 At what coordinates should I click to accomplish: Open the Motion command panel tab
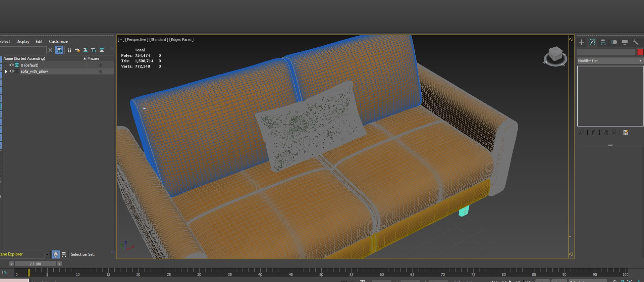click(x=614, y=42)
